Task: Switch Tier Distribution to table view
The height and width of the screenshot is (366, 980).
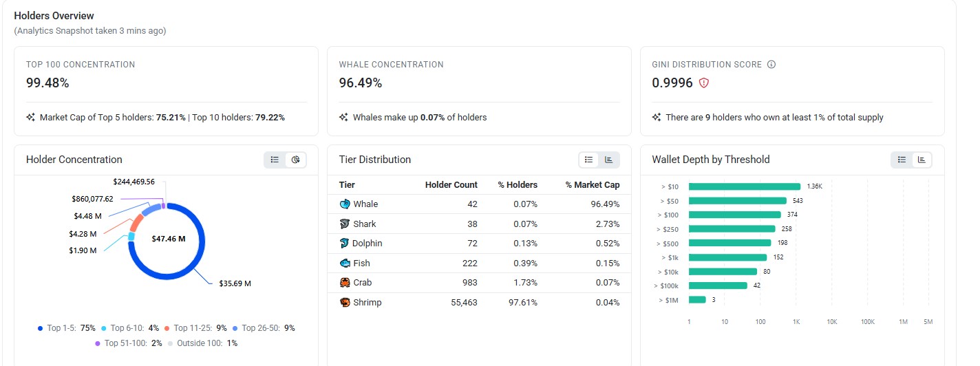Action: pyautogui.click(x=588, y=160)
